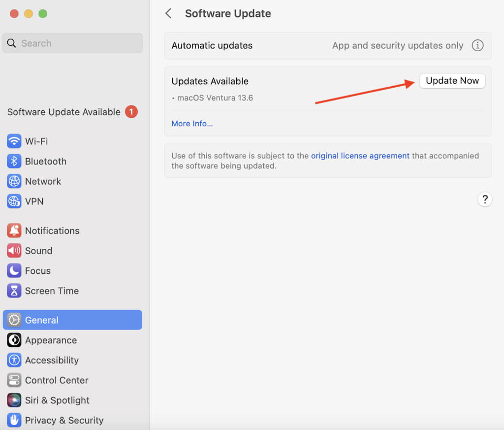
Task: Click the macOS Ventura 13.6 entry
Action: 215,98
